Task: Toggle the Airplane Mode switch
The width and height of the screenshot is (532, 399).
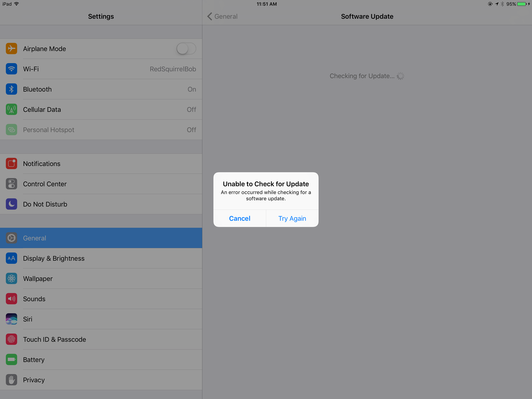Action: coord(186,49)
